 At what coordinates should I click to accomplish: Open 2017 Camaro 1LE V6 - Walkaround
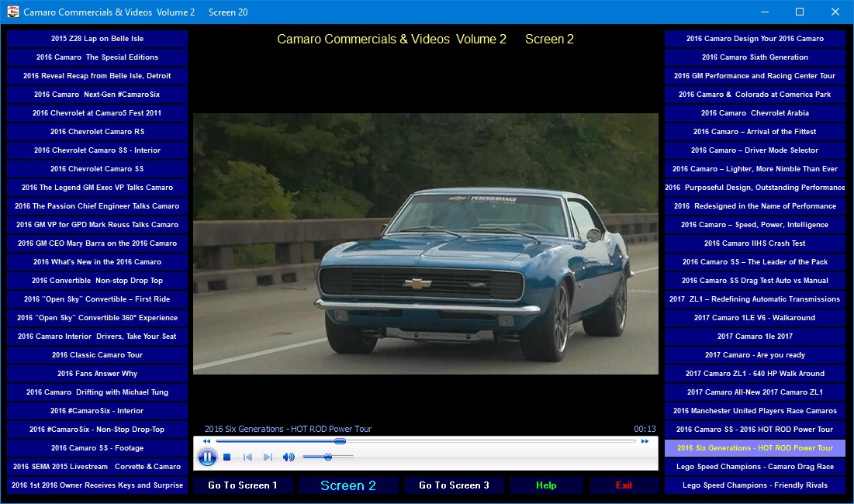pyautogui.click(x=755, y=318)
